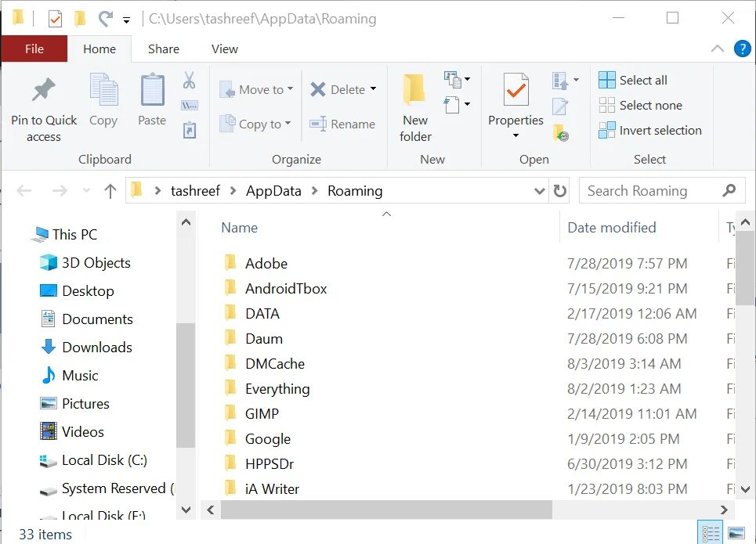Click the Undo icon in title bar

point(105,19)
